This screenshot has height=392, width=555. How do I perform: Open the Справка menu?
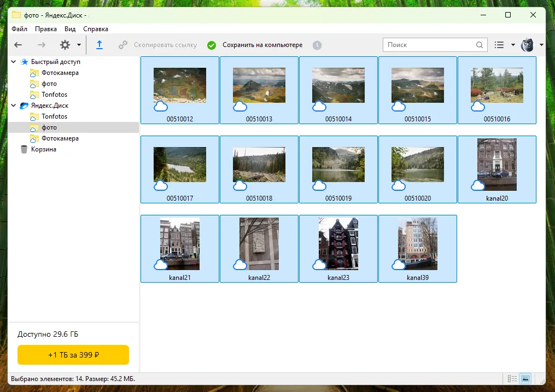96,29
